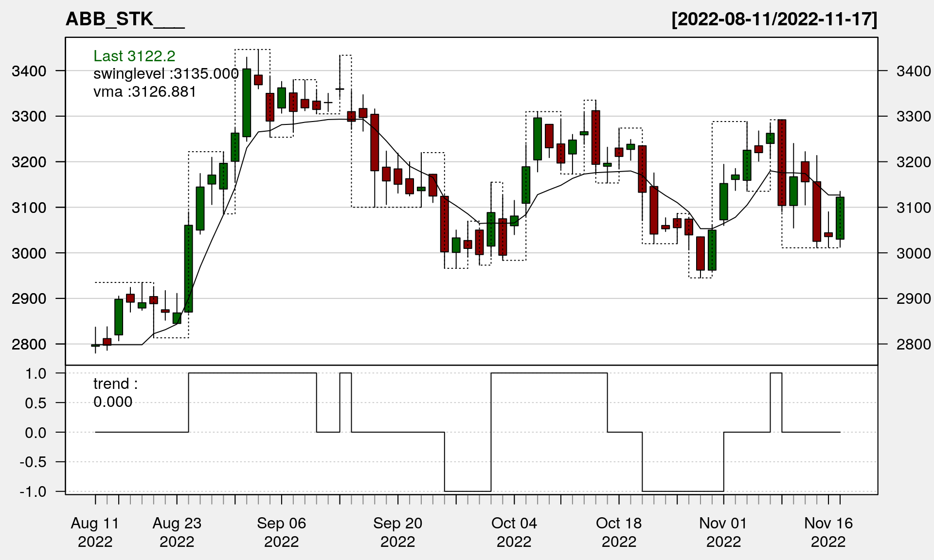
Task: Click the Aug 11 2022 axis label
Action: tap(95, 532)
